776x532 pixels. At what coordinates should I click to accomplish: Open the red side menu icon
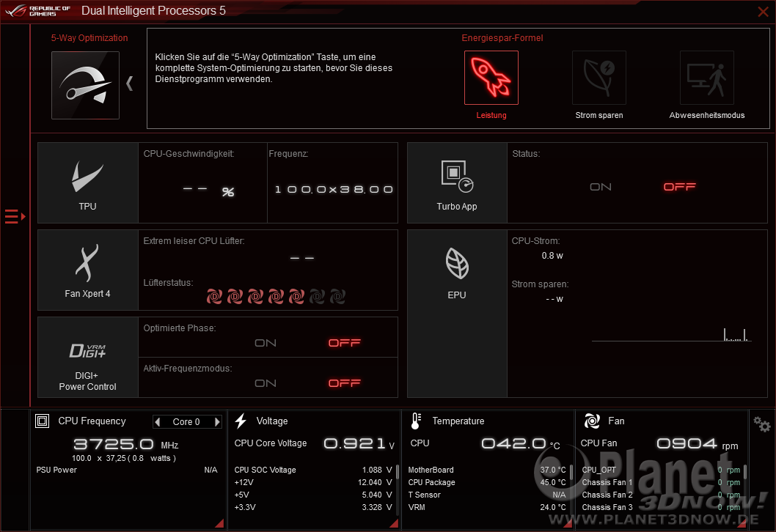15,217
